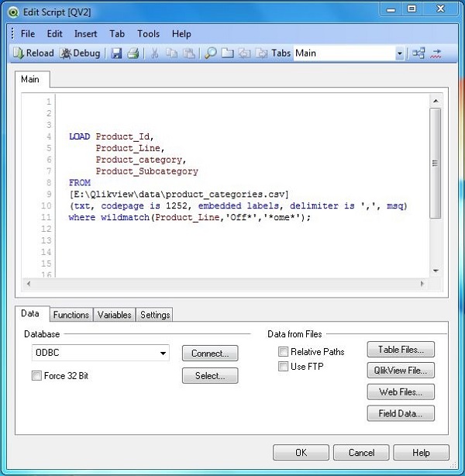This screenshot has width=465, height=476.
Task: Click the Field Data... button
Action: (401, 413)
